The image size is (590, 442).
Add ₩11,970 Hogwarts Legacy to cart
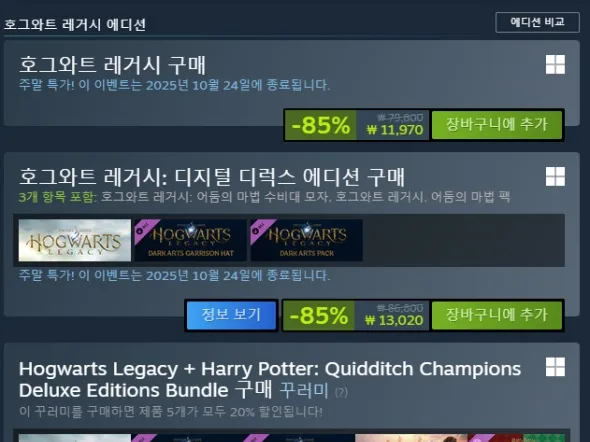[497, 125]
